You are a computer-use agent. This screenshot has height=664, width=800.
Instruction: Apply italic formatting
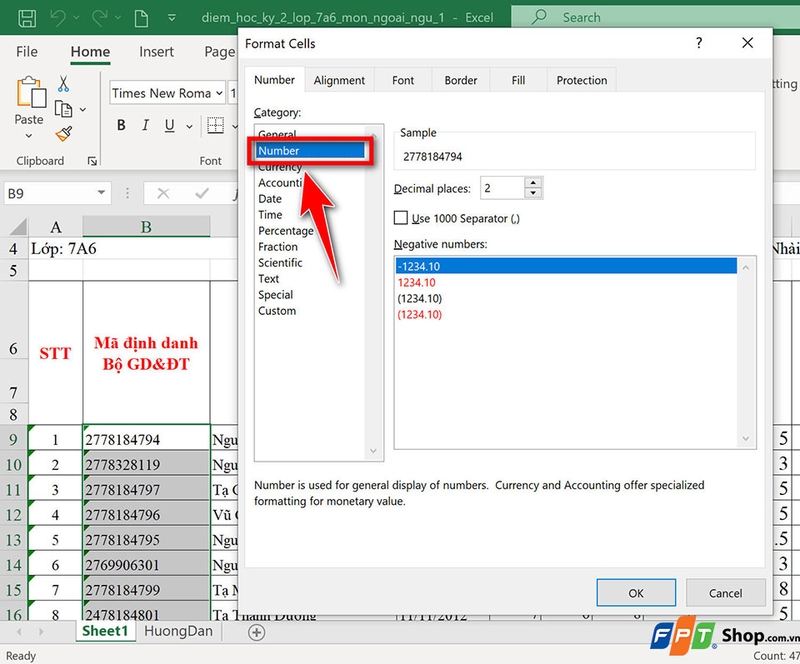coord(145,124)
